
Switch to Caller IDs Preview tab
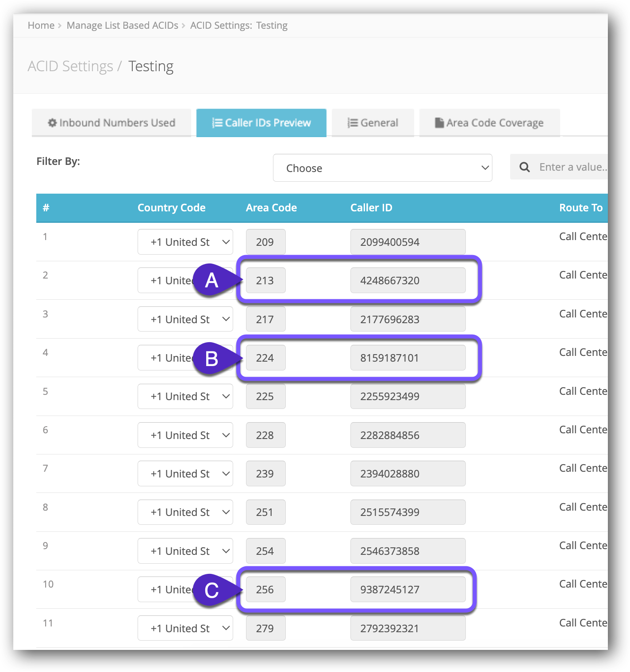click(261, 122)
